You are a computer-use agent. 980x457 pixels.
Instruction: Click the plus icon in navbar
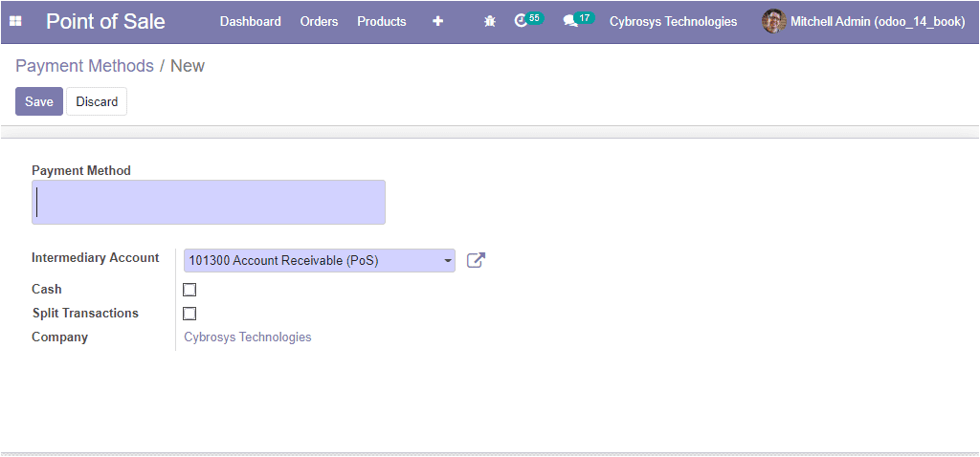pyautogui.click(x=438, y=21)
